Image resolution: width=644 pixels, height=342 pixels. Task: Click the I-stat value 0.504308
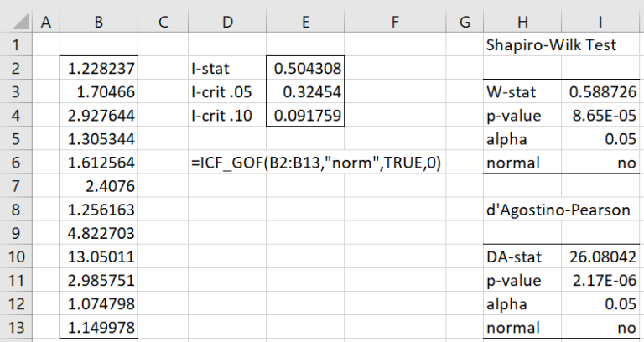[305, 69]
